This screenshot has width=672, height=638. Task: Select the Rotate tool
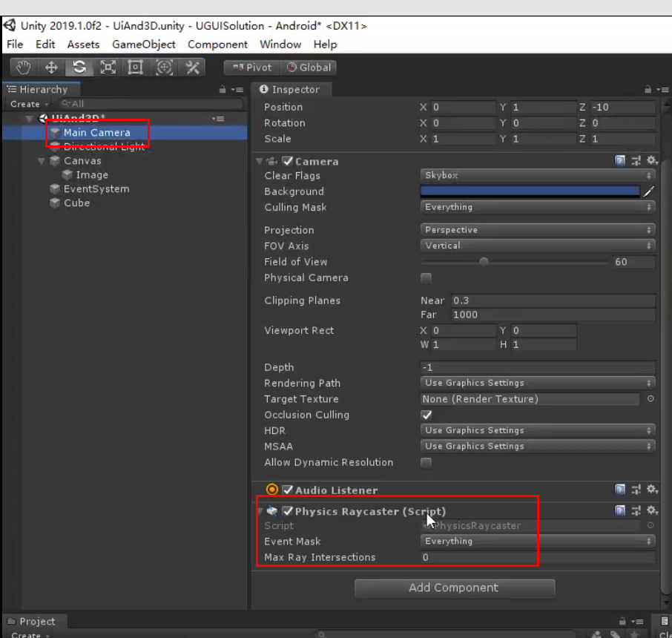(x=79, y=68)
